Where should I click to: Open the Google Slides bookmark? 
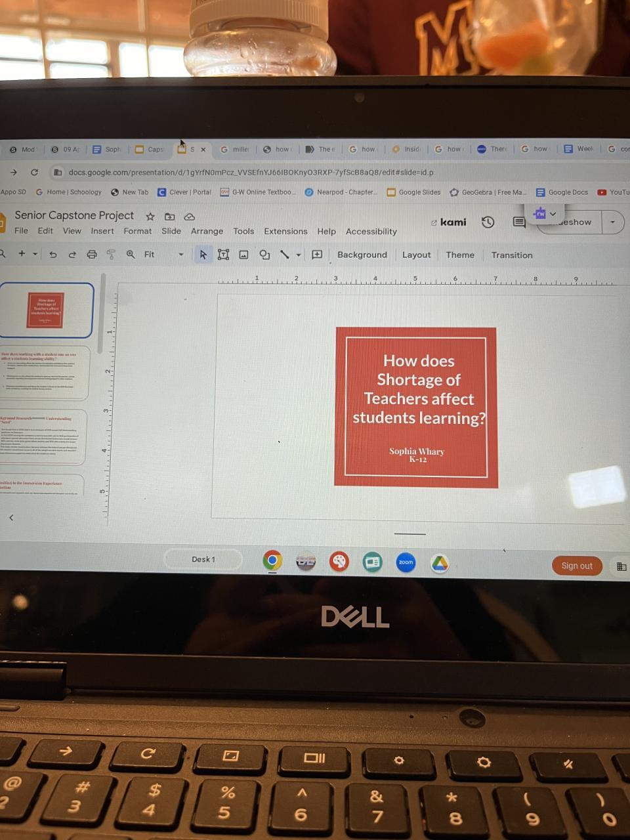click(414, 192)
